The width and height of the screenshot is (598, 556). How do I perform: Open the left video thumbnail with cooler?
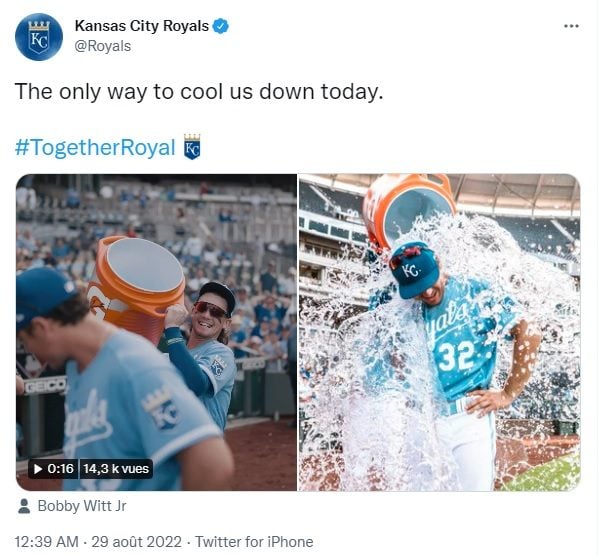point(156,332)
